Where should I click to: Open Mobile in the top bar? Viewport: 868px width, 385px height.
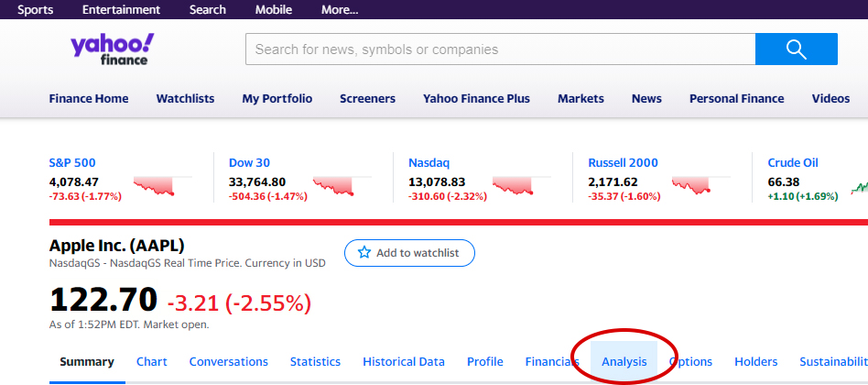[274, 9]
